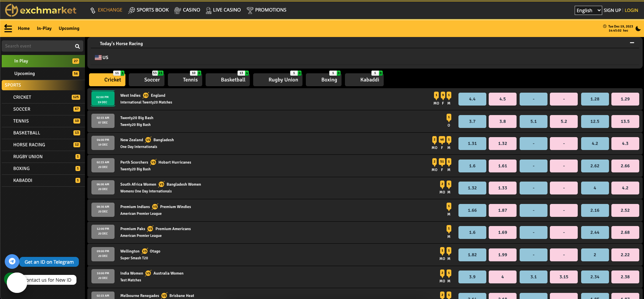The height and width of the screenshot is (299, 644).
Task: Click blue 2.62 odds for Perth Scorchers
Action: tap(595, 166)
